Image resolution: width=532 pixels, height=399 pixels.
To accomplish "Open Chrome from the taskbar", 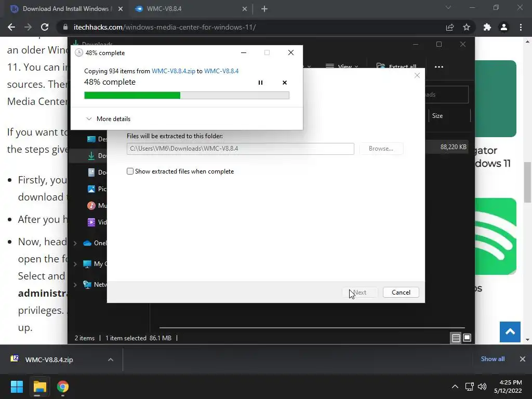I will tap(63, 387).
